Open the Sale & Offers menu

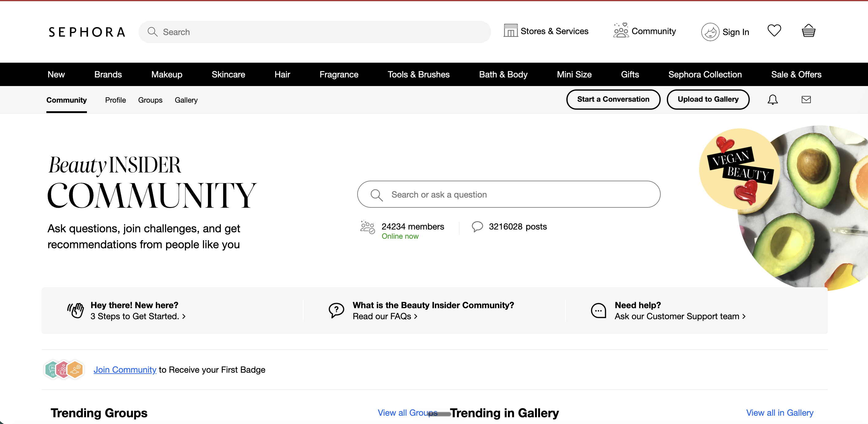[x=796, y=74]
